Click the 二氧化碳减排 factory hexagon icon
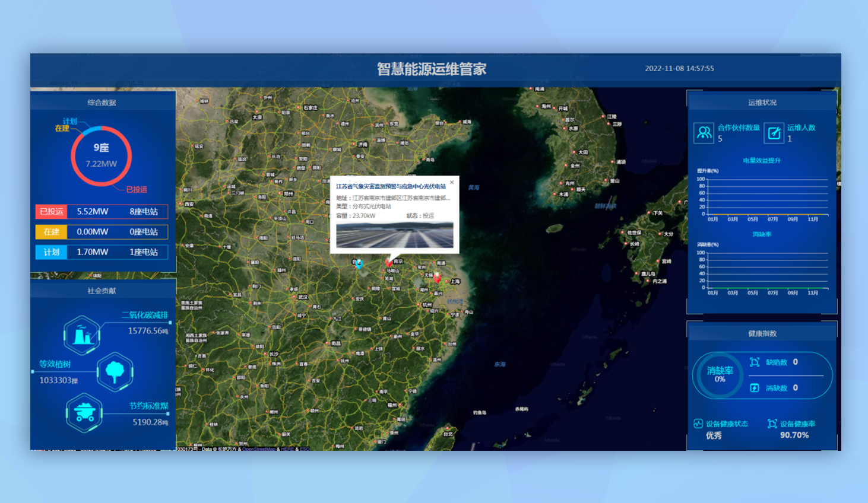Image resolution: width=868 pixels, height=503 pixels. [82, 336]
